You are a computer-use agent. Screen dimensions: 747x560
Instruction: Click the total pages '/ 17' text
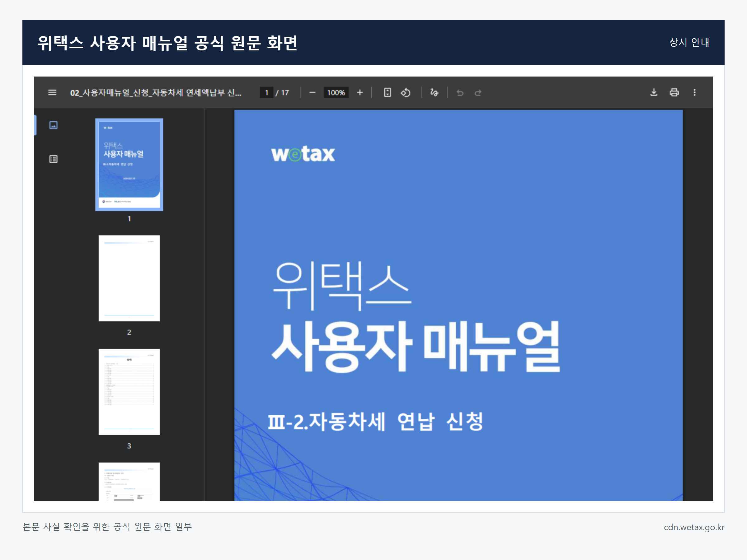(x=282, y=92)
